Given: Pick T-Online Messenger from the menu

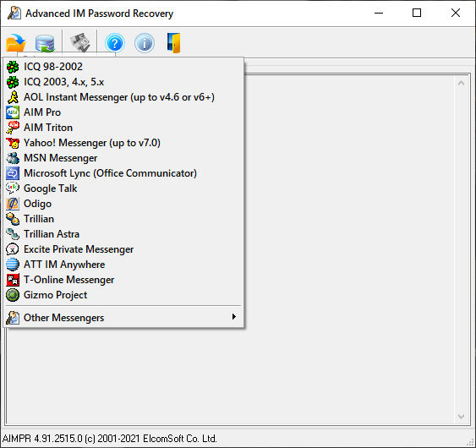Looking at the screenshot, I should click(x=123, y=280).
